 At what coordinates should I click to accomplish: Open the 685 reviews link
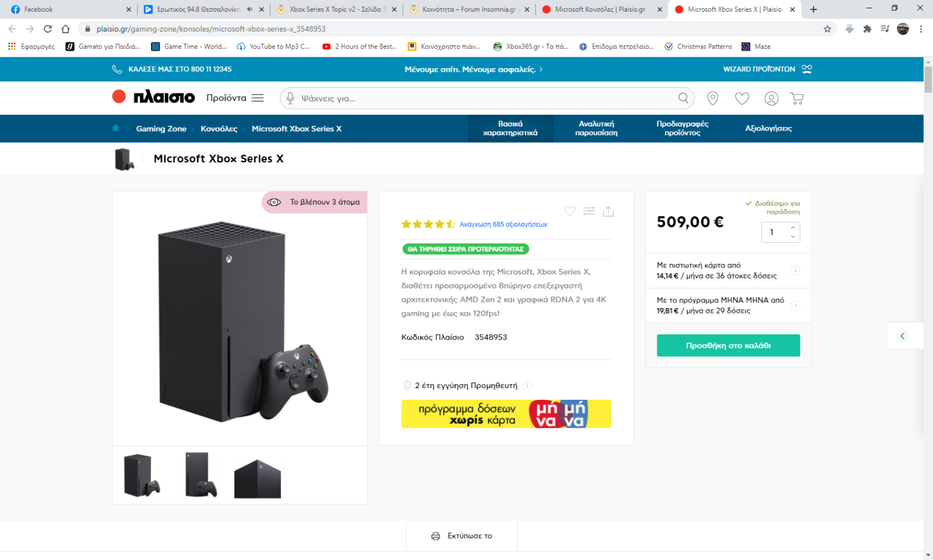point(503,224)
